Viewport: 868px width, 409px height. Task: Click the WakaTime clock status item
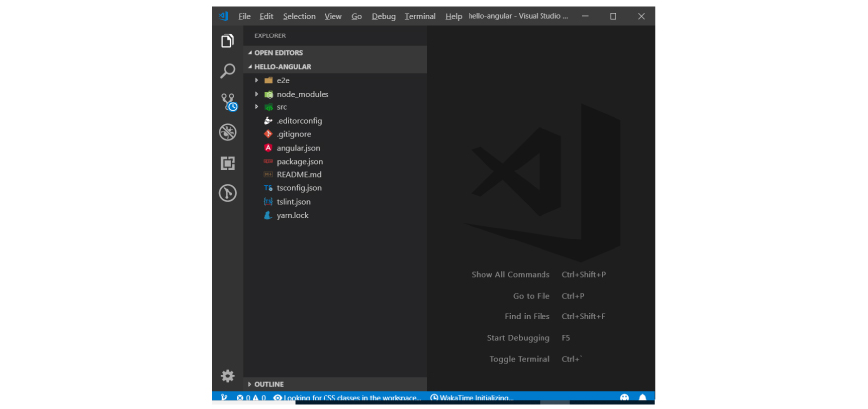click(x=471, y=397)
